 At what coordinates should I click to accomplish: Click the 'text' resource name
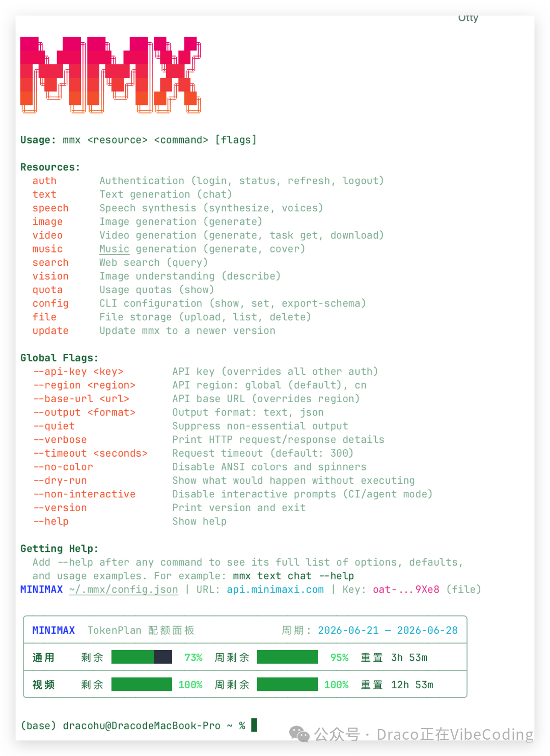pyautogui.click(x=44, y=194)
